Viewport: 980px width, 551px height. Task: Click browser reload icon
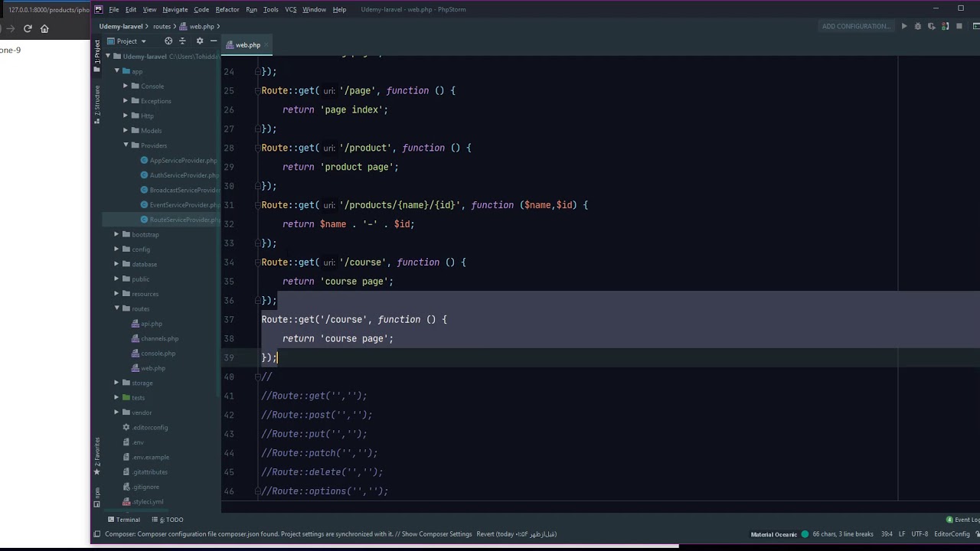click(28, 28)
